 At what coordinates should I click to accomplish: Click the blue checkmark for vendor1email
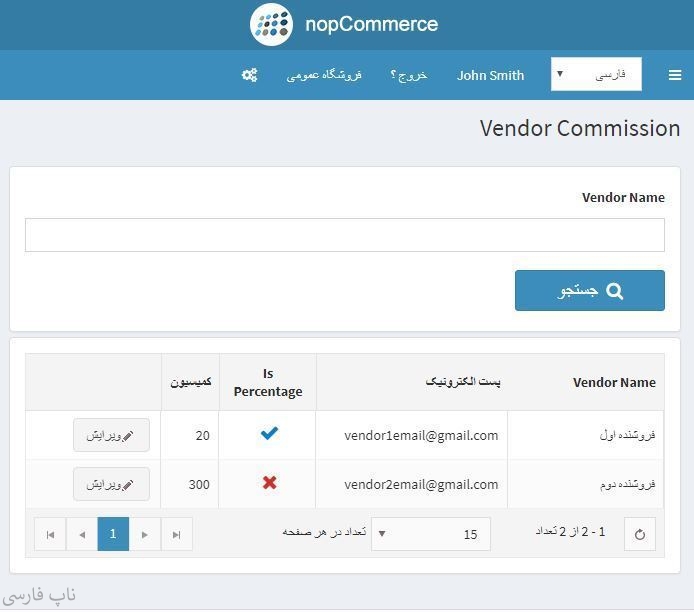click(268, 434)
